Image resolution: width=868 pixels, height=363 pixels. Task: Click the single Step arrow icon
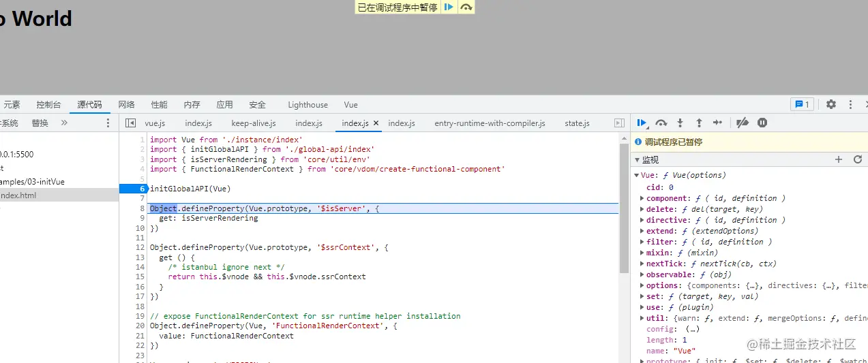717,123
